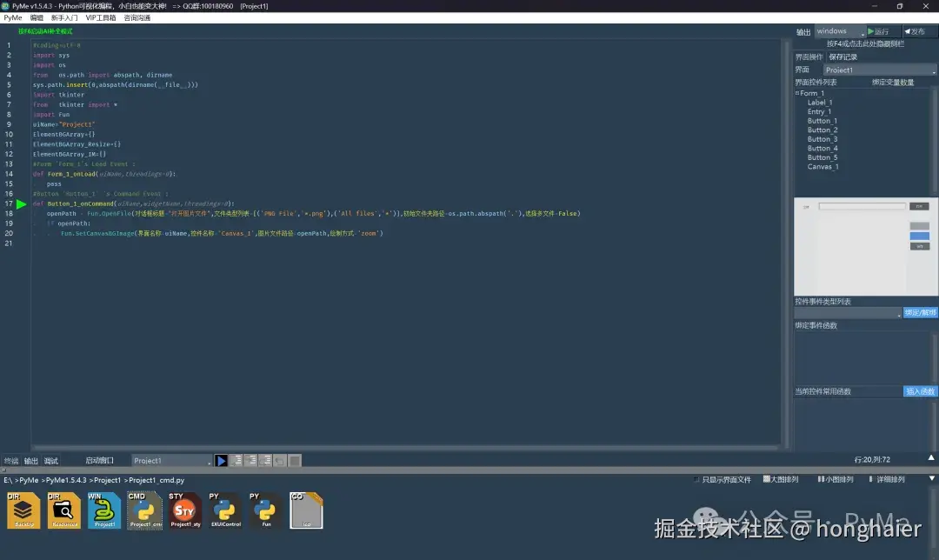This screenshot has width=939, height=560.
Task: Open the ico folder file icon
Action: [306, 510]
